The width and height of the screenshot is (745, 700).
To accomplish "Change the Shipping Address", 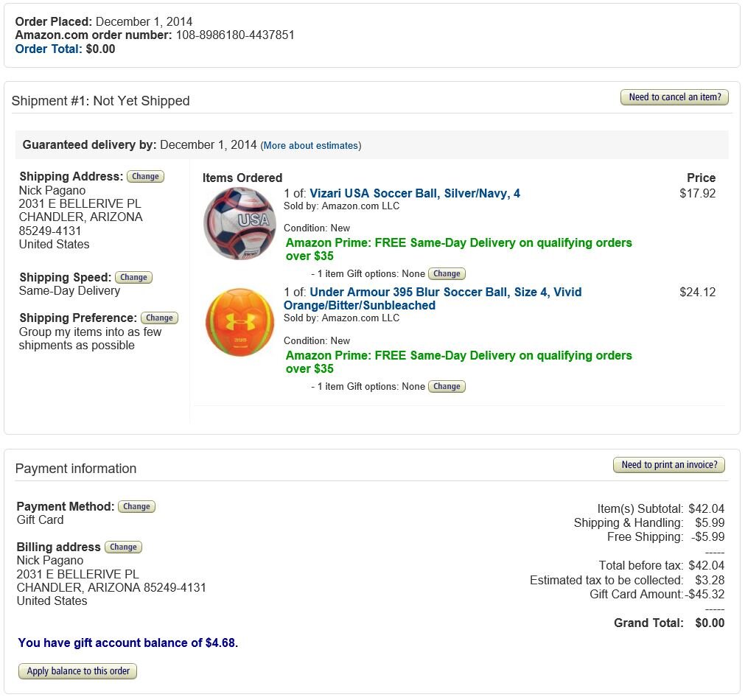I will pos(145,177).
